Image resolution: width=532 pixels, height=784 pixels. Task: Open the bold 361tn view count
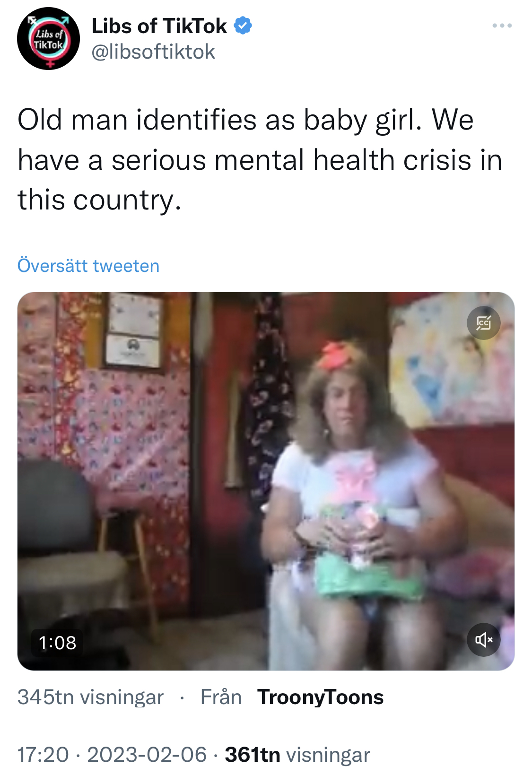coord(253,755)
